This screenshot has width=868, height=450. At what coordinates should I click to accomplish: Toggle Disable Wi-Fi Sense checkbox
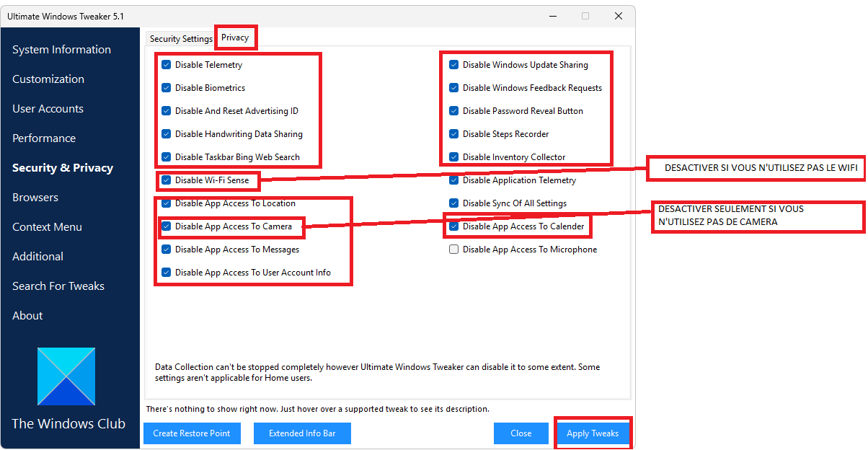pos(167,180)
